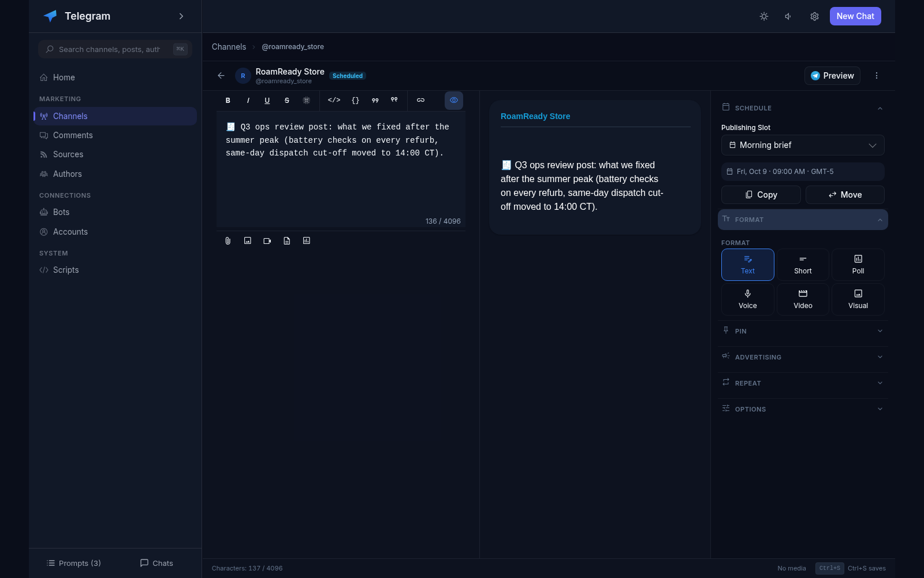Go back with the left arrow
924x578 pixels.
point(221,76)
